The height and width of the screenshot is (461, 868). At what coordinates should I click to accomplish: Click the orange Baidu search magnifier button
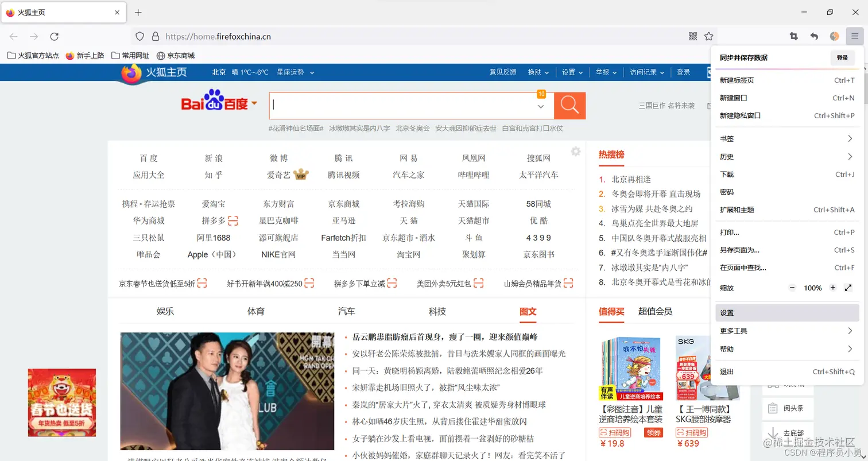tap(569, 106)
